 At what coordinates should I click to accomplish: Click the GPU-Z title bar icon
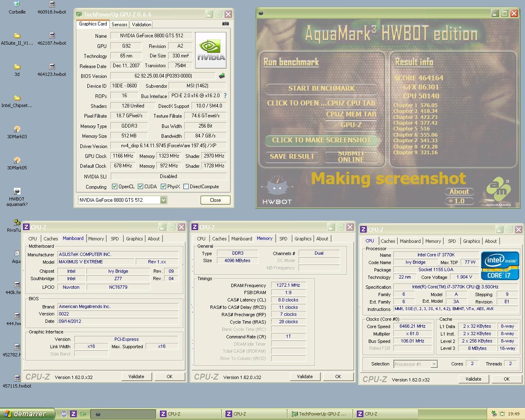tap(79, 14)
